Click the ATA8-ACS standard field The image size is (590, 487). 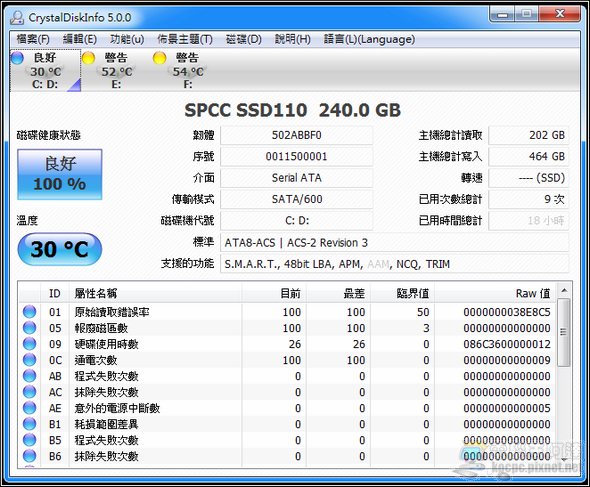tap(395, 243)
